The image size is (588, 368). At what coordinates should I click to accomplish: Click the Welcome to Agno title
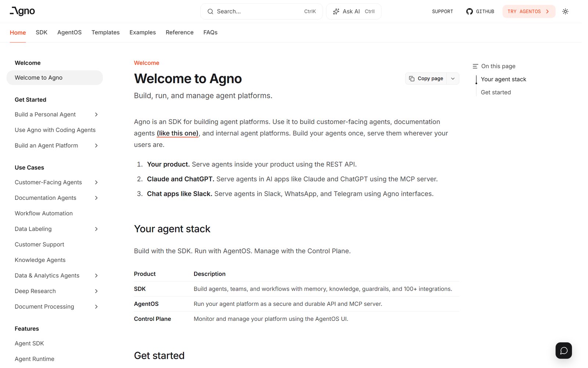pyautogui.click(x=188, y=79)
